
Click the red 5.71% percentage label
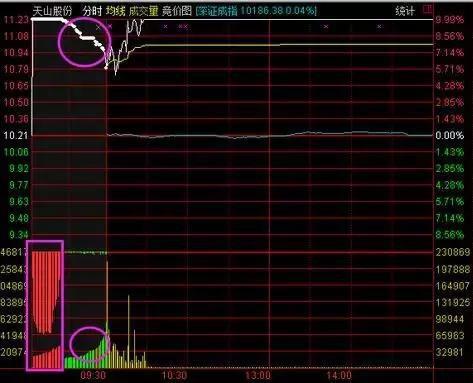coord(450,69)
